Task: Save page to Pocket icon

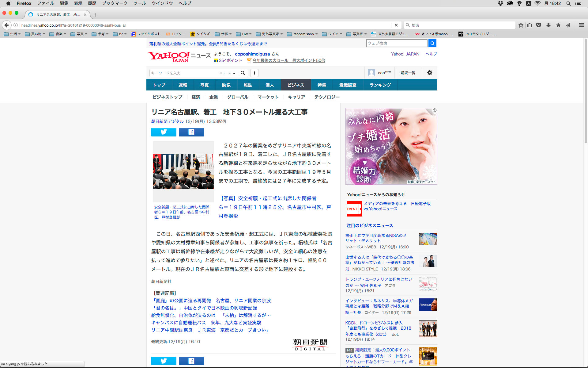Action: click(539, 25)
